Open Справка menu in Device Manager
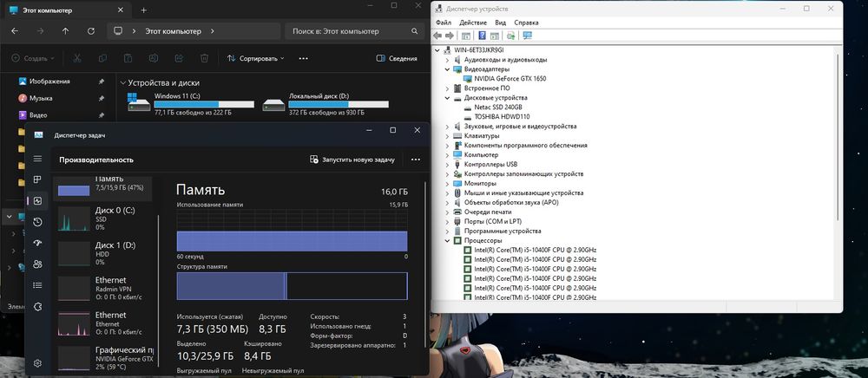This screenshot has width=868, height=378. 527,23
